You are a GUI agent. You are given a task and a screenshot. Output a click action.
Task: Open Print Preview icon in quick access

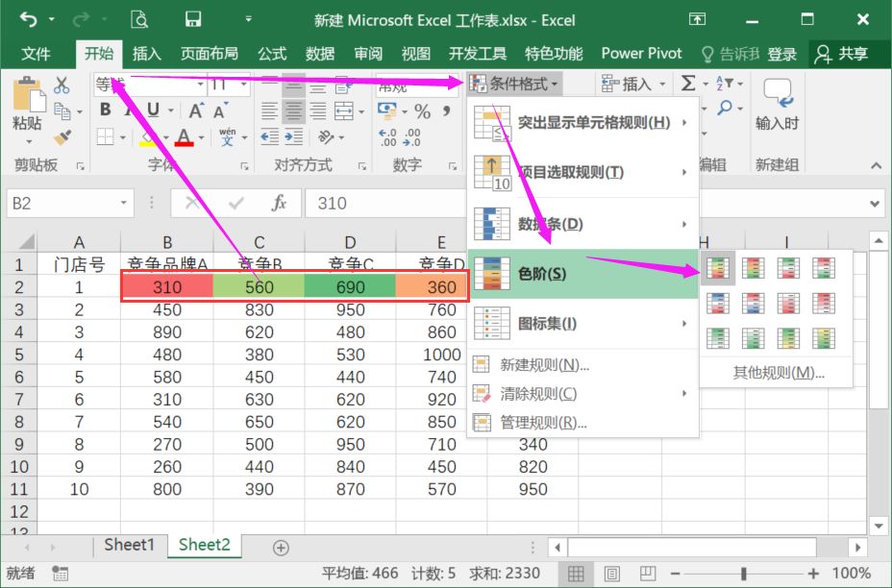pos(139,20)
